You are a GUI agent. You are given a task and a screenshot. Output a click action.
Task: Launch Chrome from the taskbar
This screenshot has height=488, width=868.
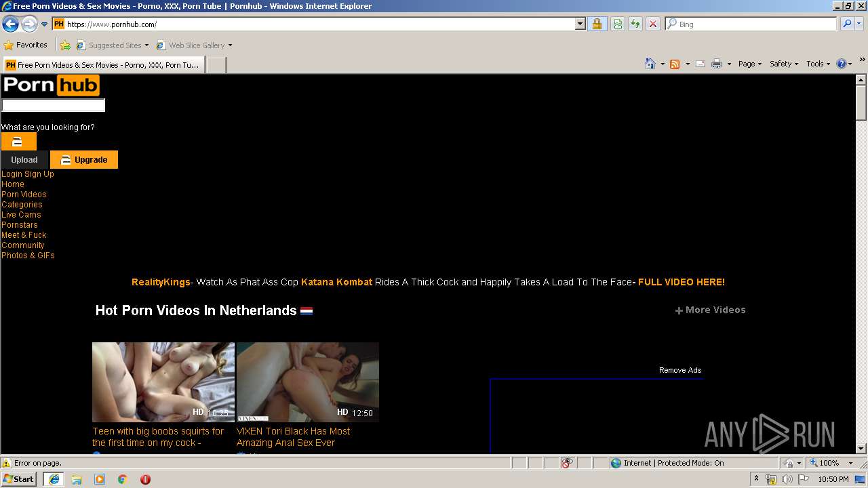[x=122, y=479]
